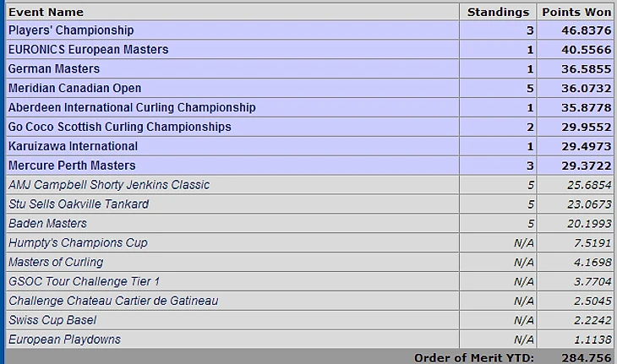617x364 pixels.
Task: Open GSOC Tour Challenge Tier 1
Action: coord(85,281)
